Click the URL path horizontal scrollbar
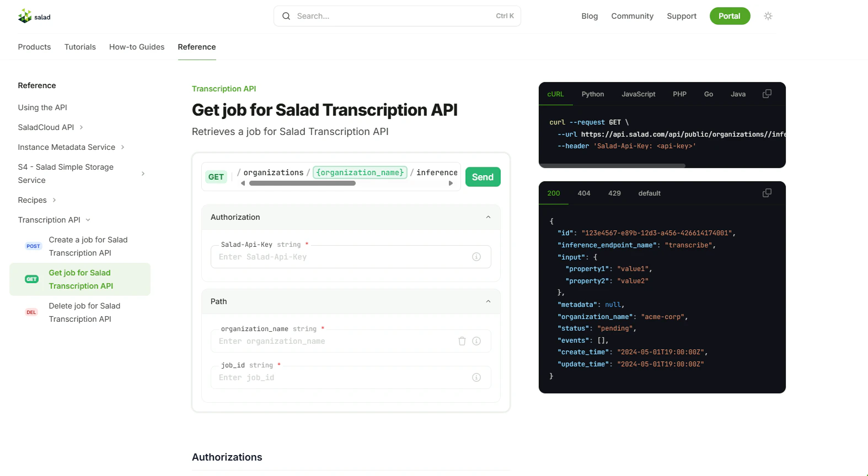The width and height of the screenshot is (868, 476). 302,183
